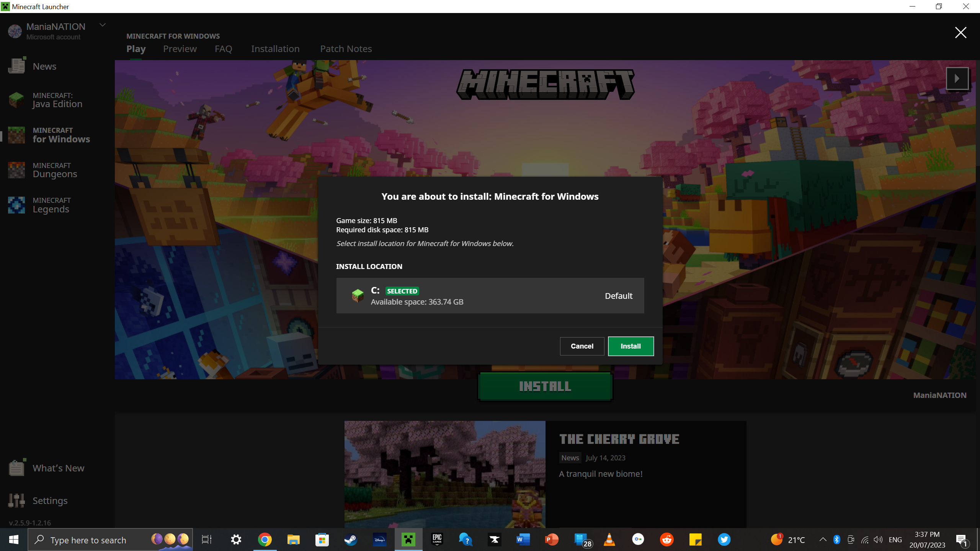Open Minecraft Legends from sidebar
980x551 pixels.
tap(51, 205)
